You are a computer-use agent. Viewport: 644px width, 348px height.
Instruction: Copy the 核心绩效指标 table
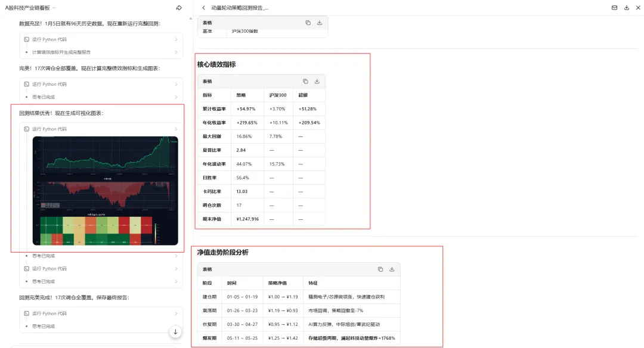coord(305,81)
